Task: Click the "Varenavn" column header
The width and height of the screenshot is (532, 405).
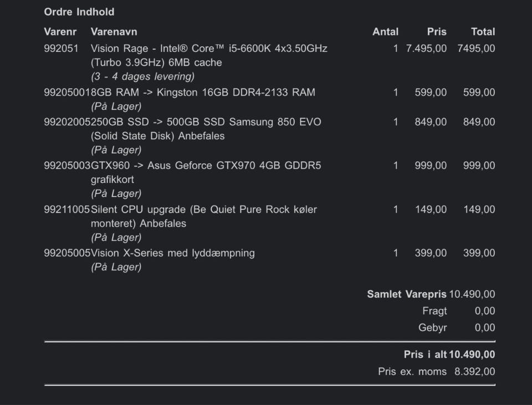Action: [114, 32]
